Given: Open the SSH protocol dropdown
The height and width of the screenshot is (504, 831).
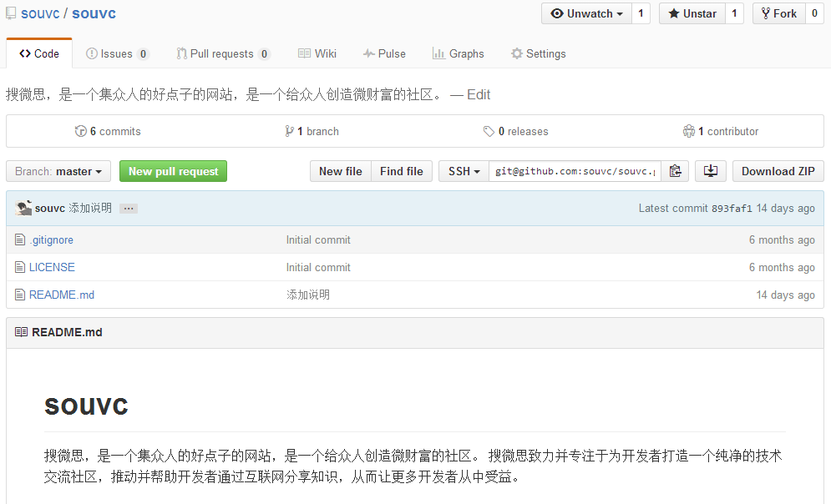Looking at the screenshot, I should (464, 172).
